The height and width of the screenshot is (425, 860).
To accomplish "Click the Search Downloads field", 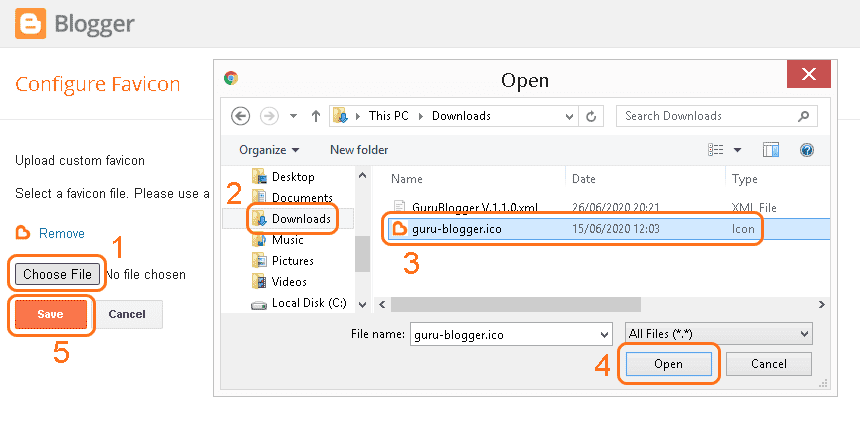I will coord(717,116).
